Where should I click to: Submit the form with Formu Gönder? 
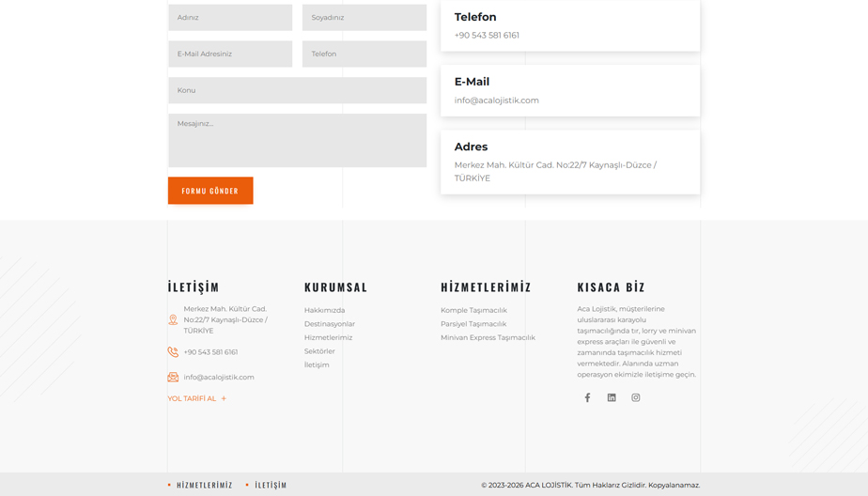pos(210,191)
